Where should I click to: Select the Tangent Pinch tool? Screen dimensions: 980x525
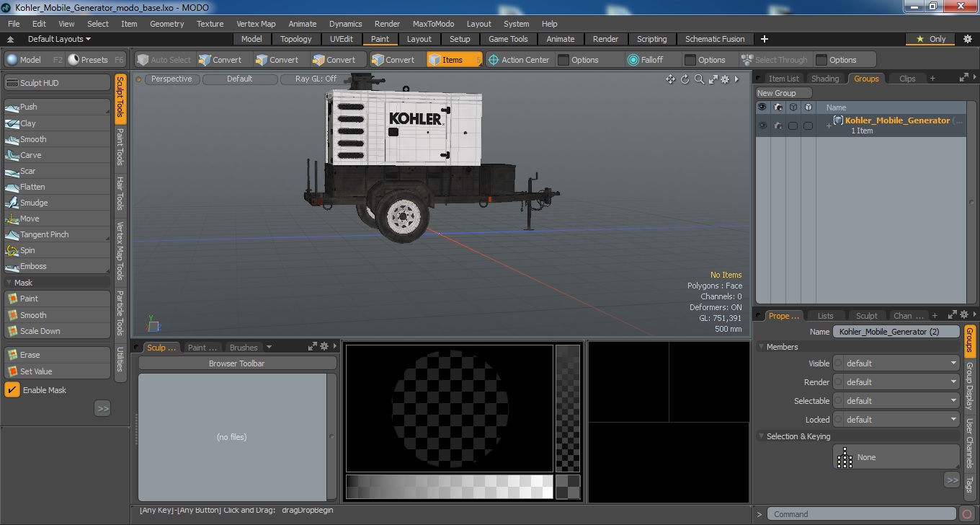point(58,234)
